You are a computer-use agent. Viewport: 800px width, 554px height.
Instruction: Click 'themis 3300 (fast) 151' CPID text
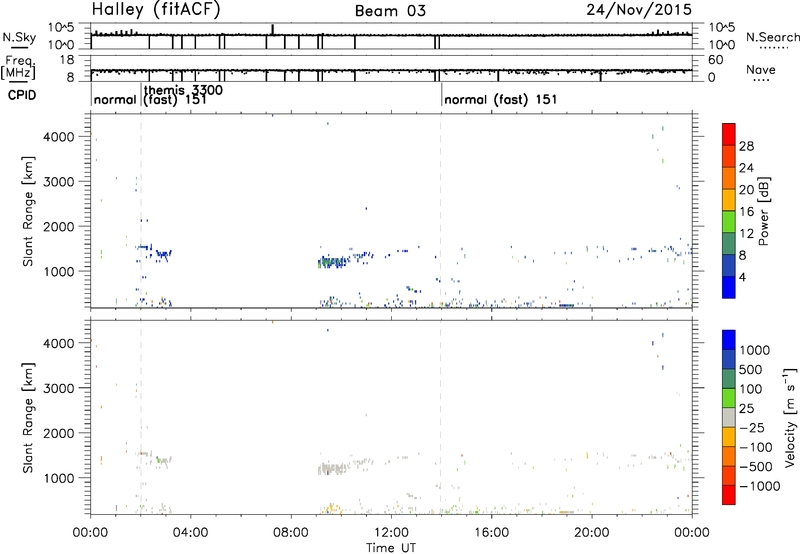[x=183, y=94]
